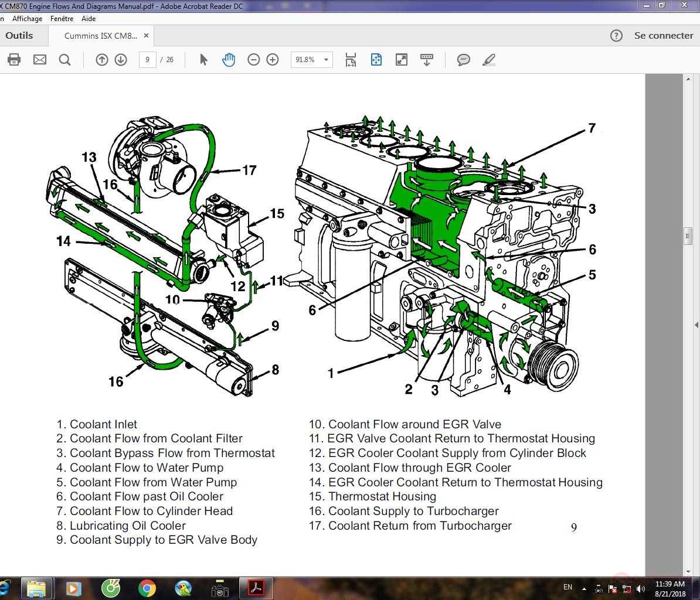Screen dimensions: 700x600
Task: Click the Search magnifier icon
Action: [x=65, y=59]
